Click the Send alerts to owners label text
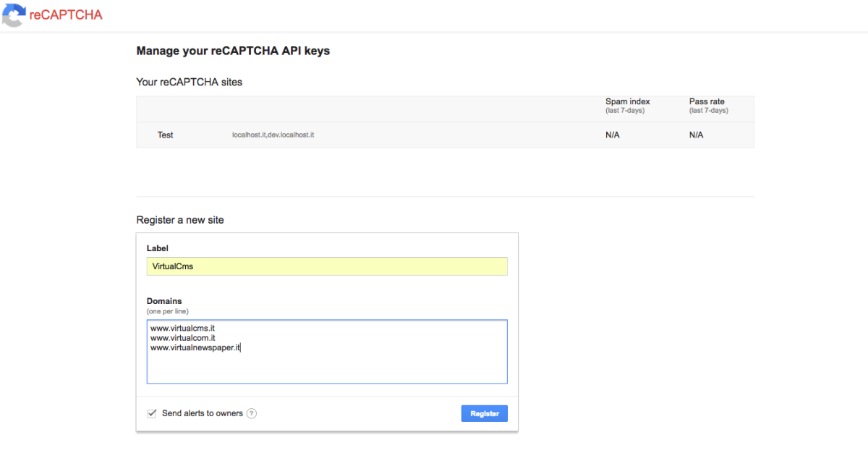 point(203,413)
